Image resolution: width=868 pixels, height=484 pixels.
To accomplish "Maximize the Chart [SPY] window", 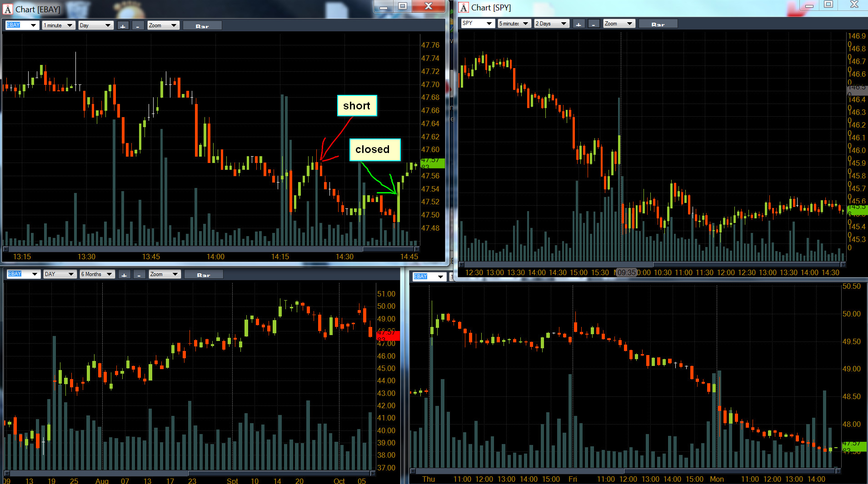I will [x=828, y=5].
